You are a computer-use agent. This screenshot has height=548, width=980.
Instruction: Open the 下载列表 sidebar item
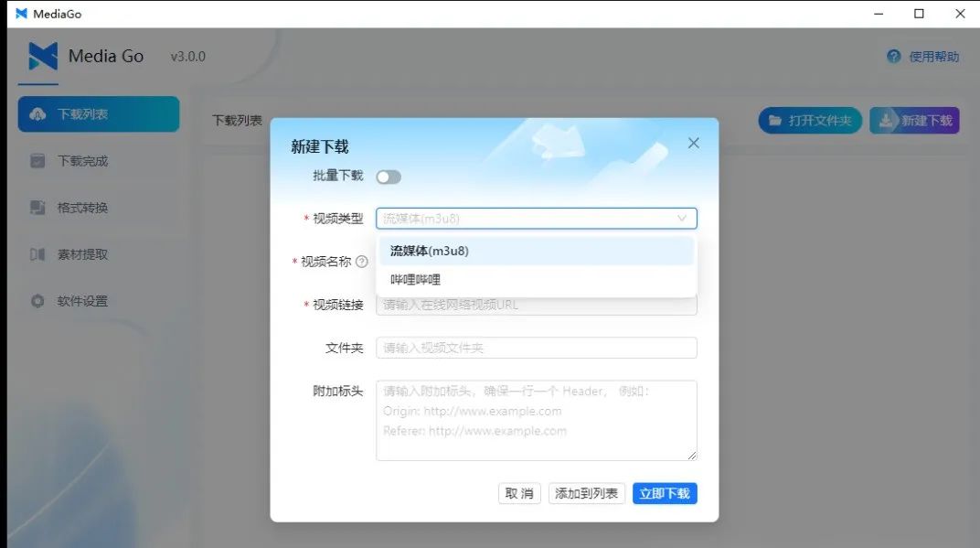click(99, 113)
